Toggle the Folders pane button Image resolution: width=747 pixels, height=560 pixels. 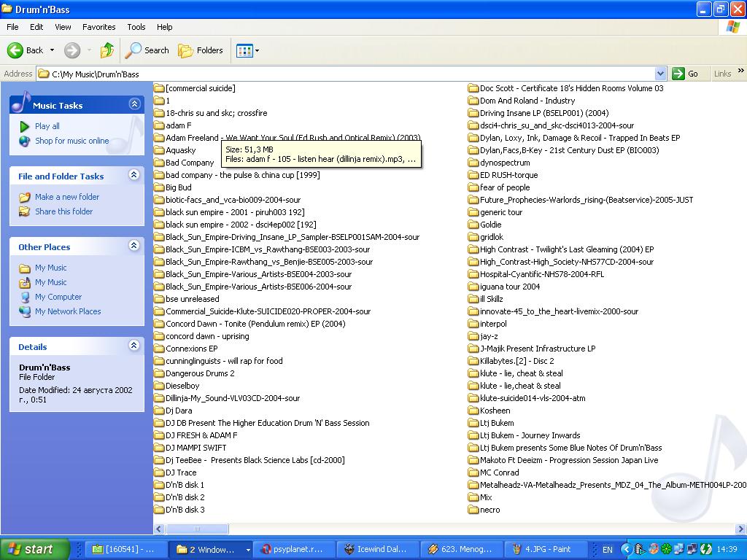click(x=201, y=50)
